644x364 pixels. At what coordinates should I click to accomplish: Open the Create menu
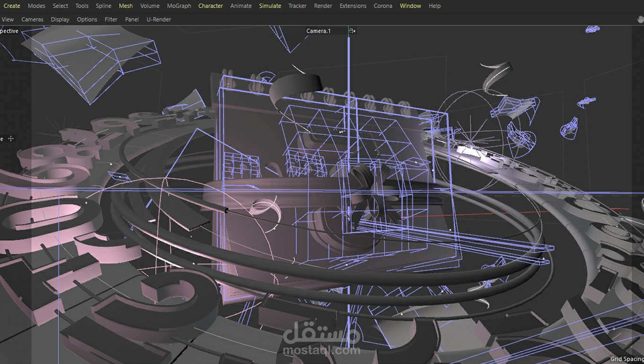coord(12,6)
